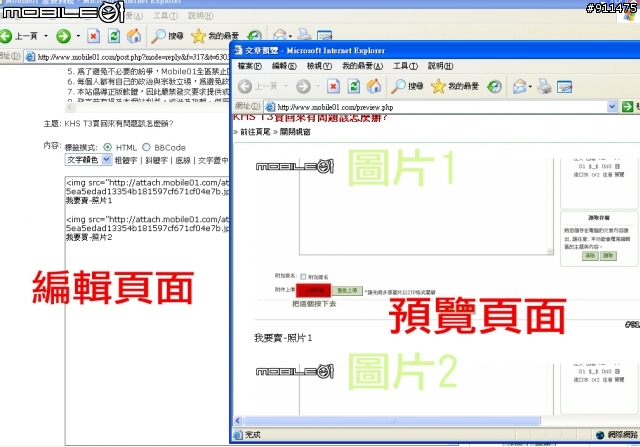Click red upload button in preview image
Image resolution: width=640 pixels, height=447 pixels.
(x=313, y=291)
